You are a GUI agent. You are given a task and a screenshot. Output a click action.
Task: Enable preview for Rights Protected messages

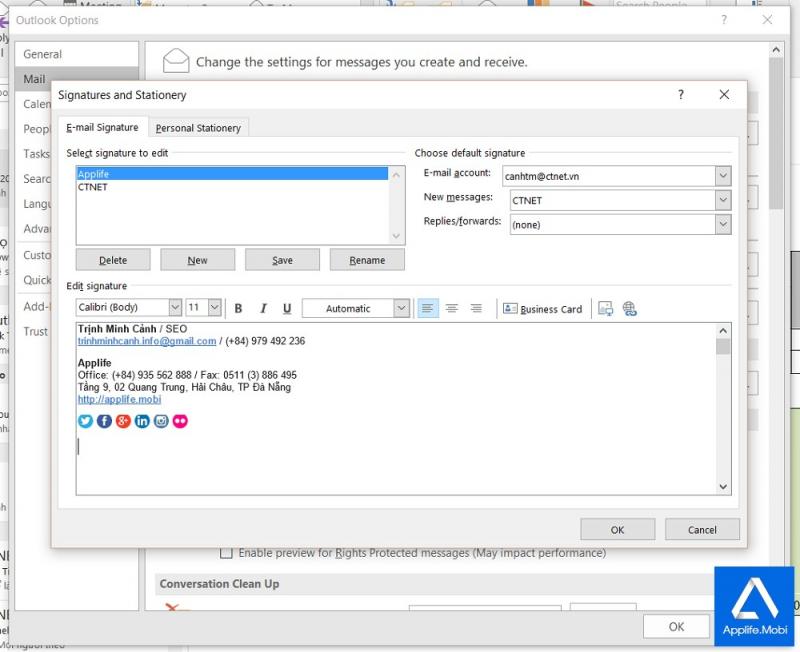click(x=226, y=553)
